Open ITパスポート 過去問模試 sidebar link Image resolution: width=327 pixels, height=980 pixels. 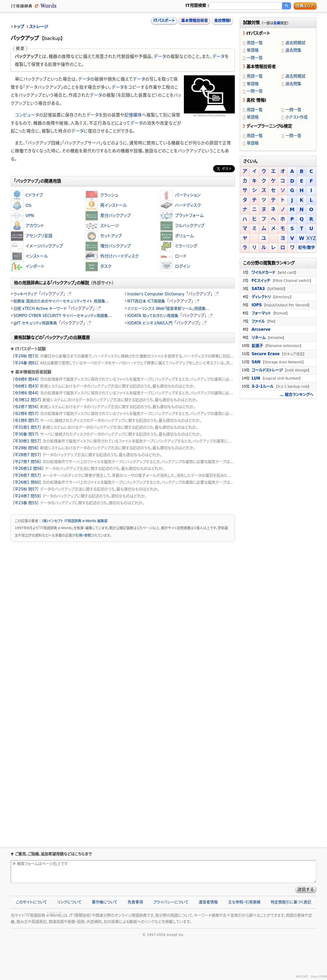295,43
